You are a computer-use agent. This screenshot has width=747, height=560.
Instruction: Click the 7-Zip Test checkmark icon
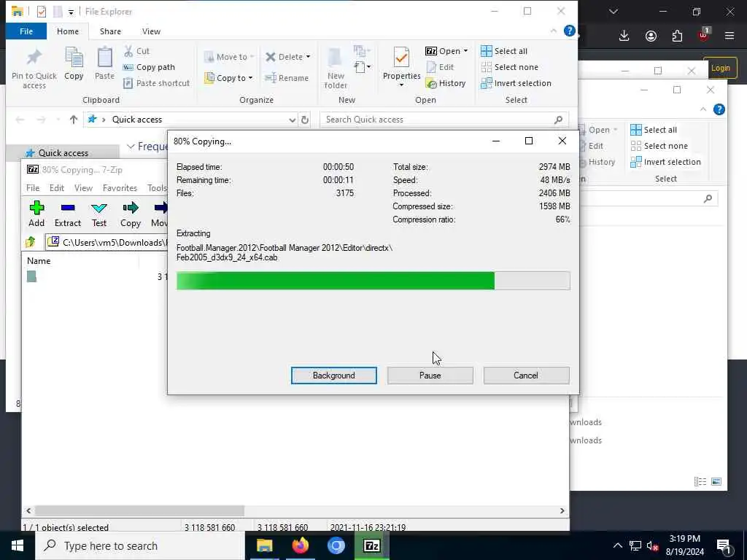(99, 208)
